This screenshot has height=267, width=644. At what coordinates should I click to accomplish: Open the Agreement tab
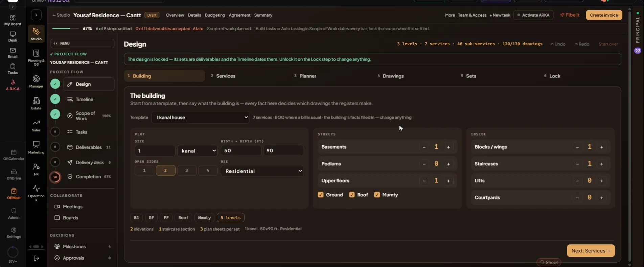(x=239, y=15)
